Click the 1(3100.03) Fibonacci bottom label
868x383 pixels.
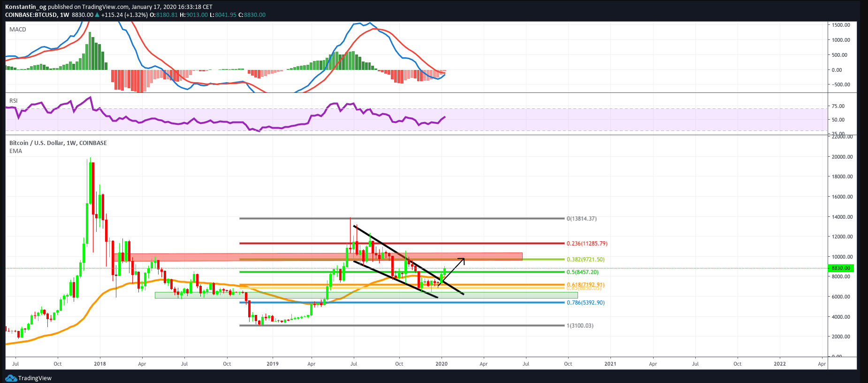click(x=579, y=326)
